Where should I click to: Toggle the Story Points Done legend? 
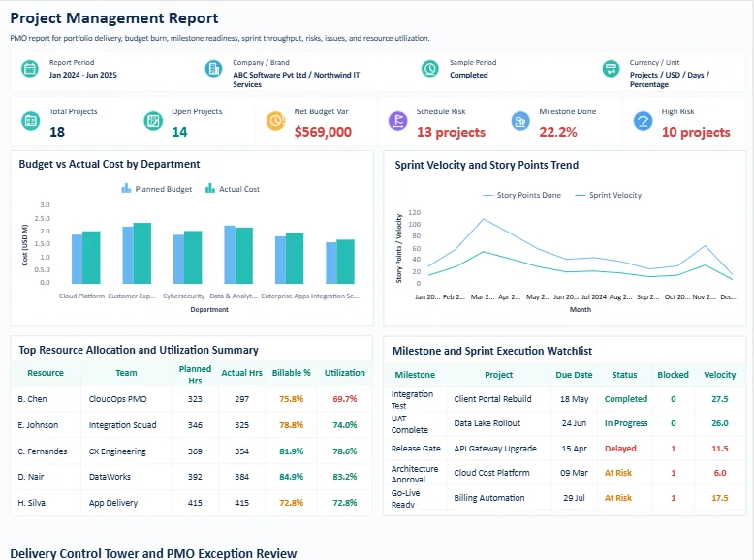tap(521, 195)
